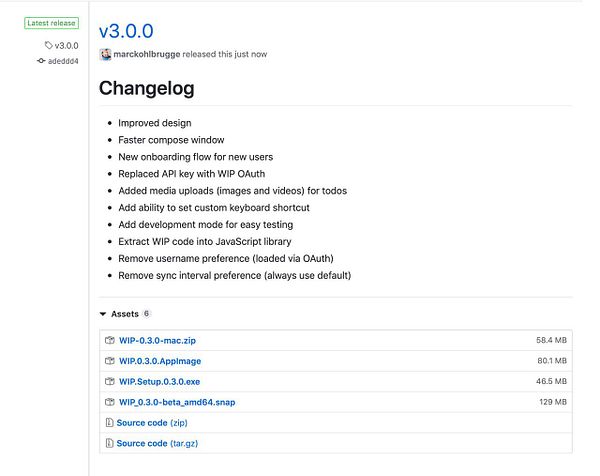Click package icon for WIP.Setup.0.3.0.exe

[x=110, y=382]
